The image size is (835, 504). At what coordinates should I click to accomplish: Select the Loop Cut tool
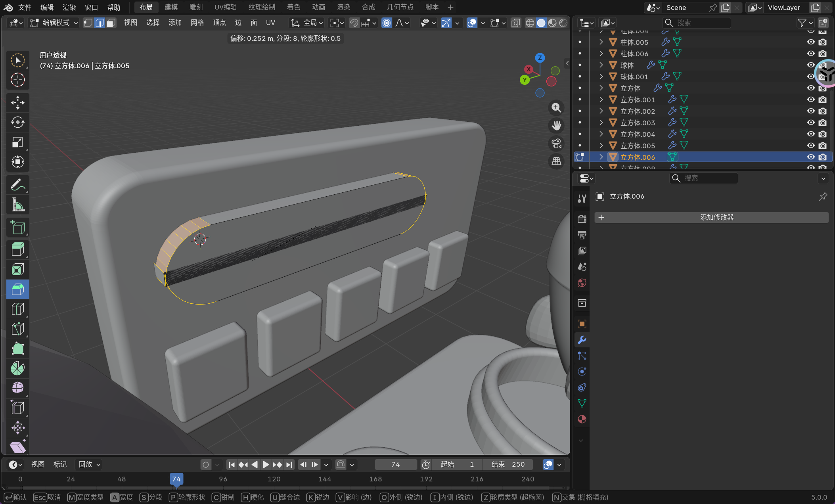tap(17, 309)
